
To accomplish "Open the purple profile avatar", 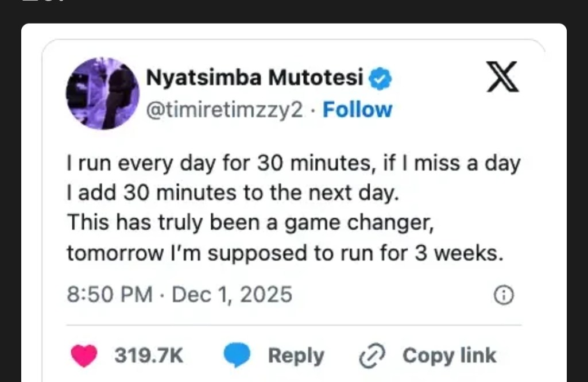I will pos(103,93).
